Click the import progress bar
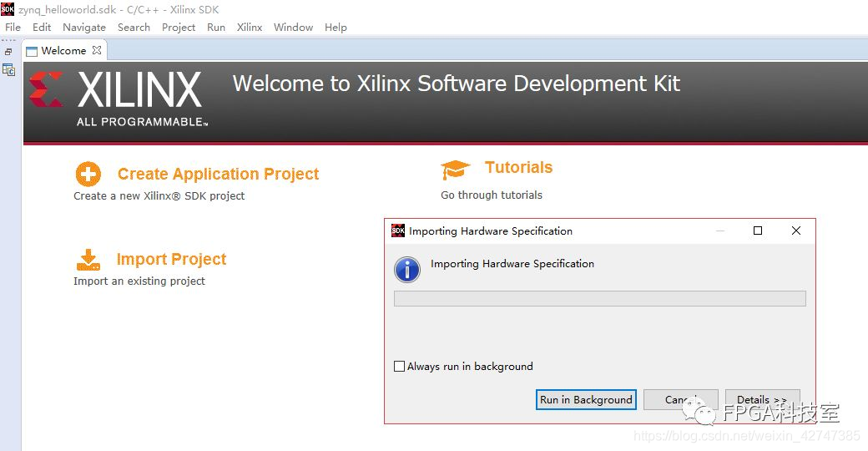Screen dimensions: 868x451 [x=599, y=299]
